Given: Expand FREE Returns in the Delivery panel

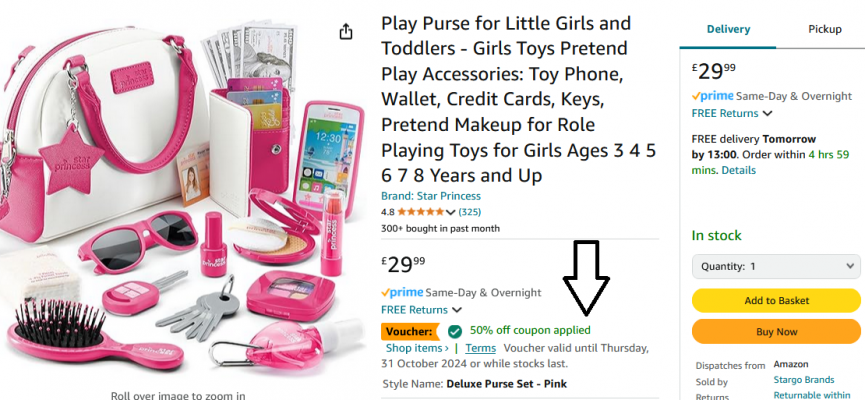Looking at the screenshot, I should click(732, 113).
